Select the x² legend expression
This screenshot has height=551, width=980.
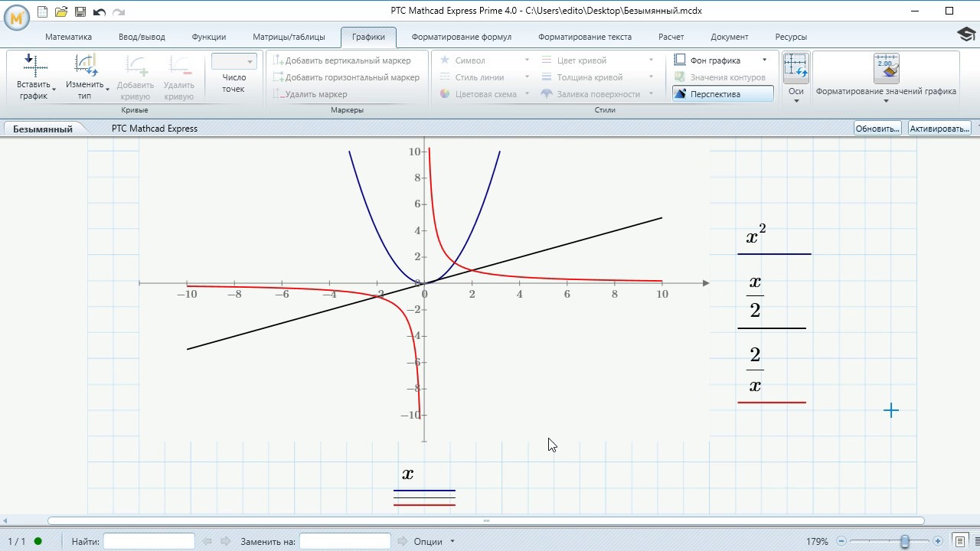point(756,236)
